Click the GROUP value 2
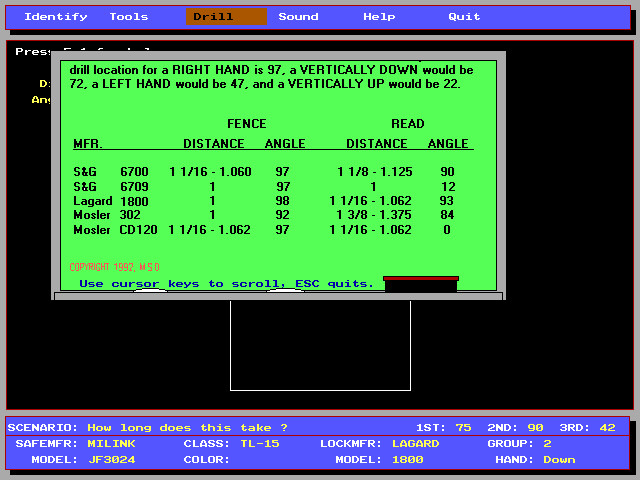The width and height of the screenshot is (640, 480). (547, 444)
